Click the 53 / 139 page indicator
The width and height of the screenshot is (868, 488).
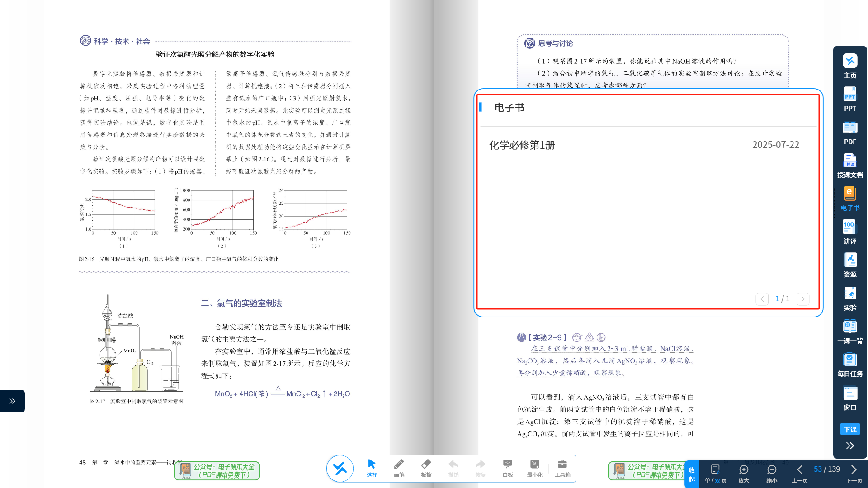pyautogui.click(x=827, y=469)
